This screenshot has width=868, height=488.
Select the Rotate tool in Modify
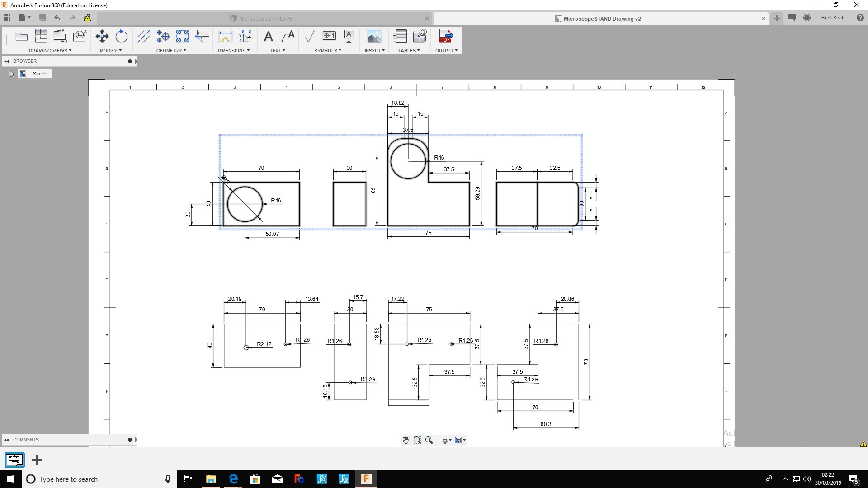click(x=121, y=36)
